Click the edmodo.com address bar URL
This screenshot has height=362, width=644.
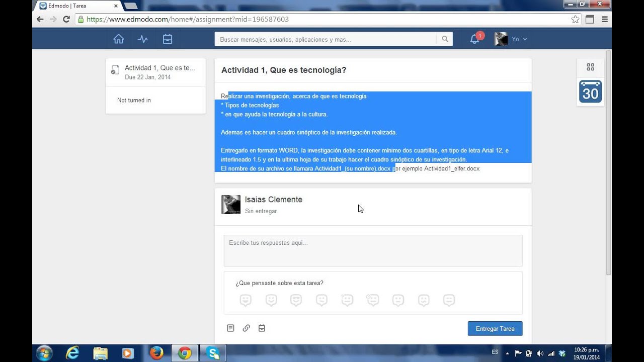(x=188, y=19)
